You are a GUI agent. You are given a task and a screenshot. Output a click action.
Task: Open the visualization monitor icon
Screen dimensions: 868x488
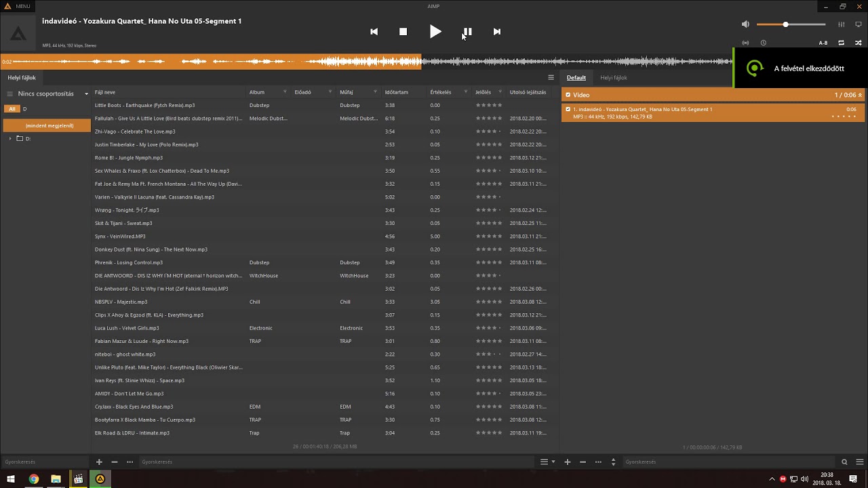coord(858,24)
